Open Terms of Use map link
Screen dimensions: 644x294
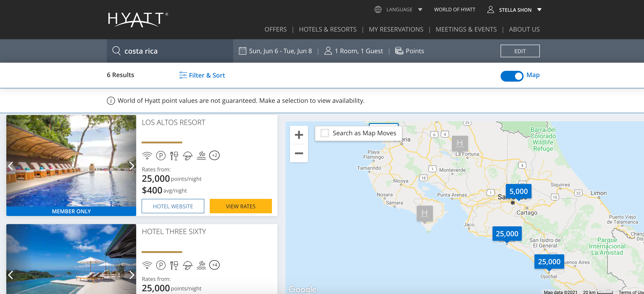631,292
